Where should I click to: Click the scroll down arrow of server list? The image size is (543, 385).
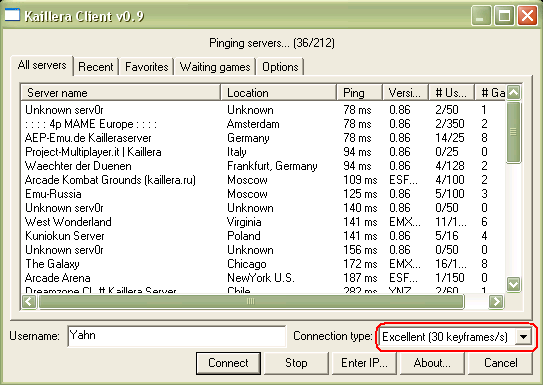513,284
